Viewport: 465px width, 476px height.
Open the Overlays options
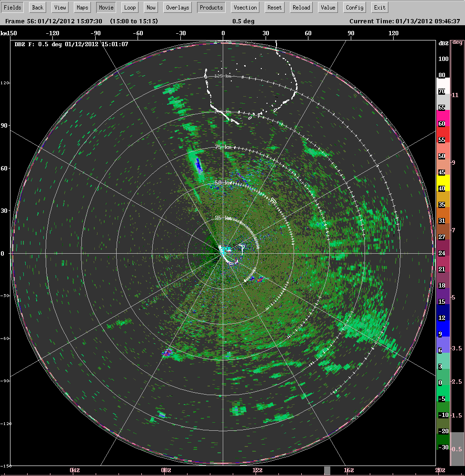point(178,8)
